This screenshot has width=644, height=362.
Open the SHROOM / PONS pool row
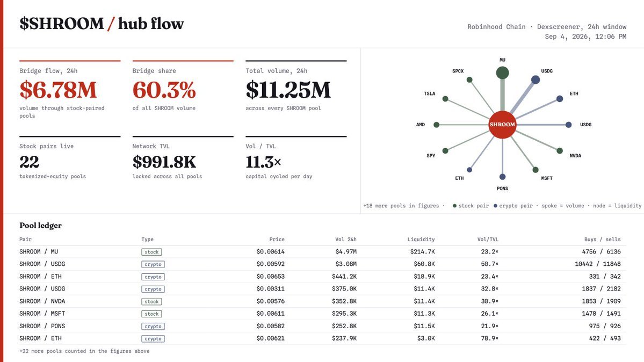point(322,326)
